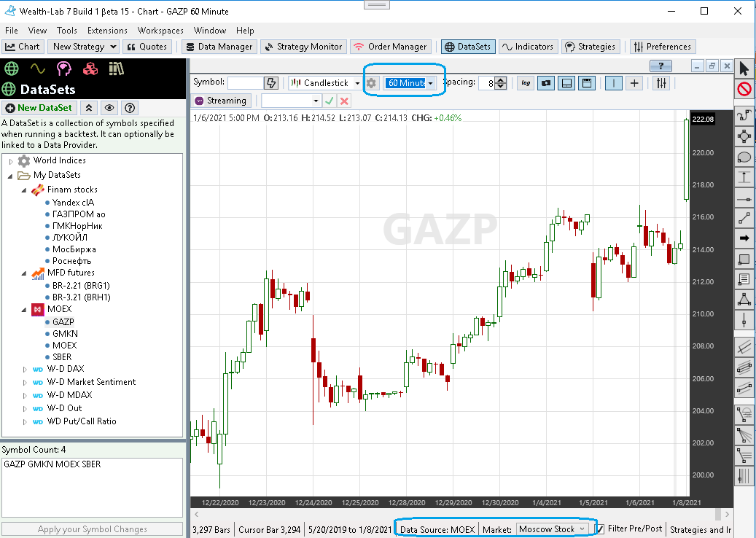Toggle the crosshair cursor mode
This screenshot has height=538, width=756.
click(x=634, y=83)
